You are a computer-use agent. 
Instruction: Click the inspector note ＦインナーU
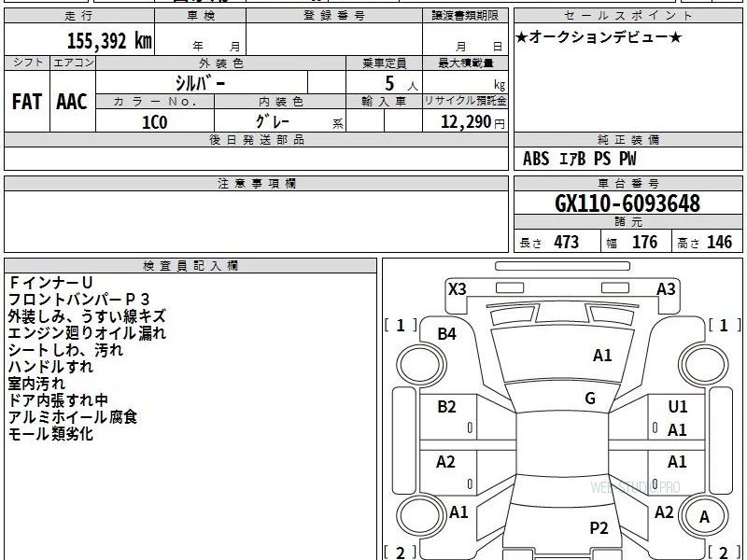click(x=50, y=283)
